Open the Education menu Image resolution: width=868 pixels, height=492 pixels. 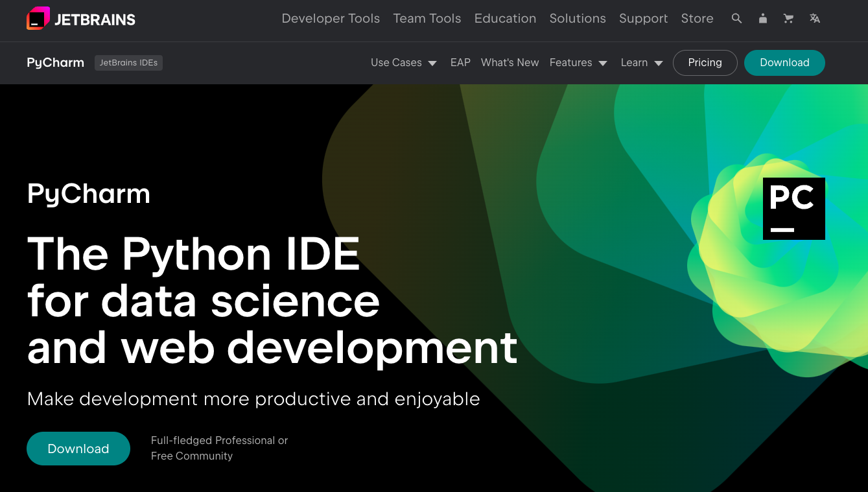pos(505,19)
